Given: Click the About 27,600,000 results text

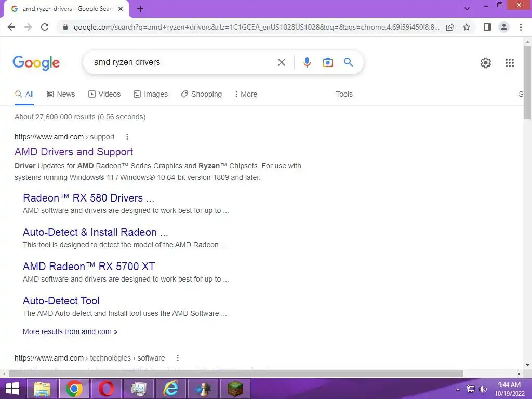Looking at the screenshot, I should 80,117.
